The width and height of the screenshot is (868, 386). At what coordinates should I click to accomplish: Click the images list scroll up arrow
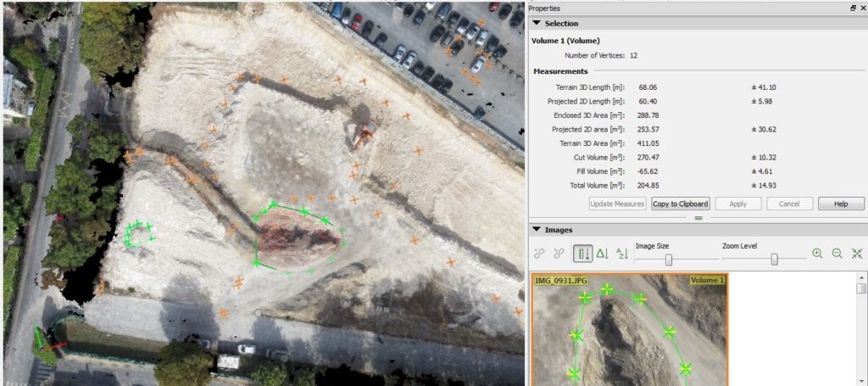[x=861, y=277]
